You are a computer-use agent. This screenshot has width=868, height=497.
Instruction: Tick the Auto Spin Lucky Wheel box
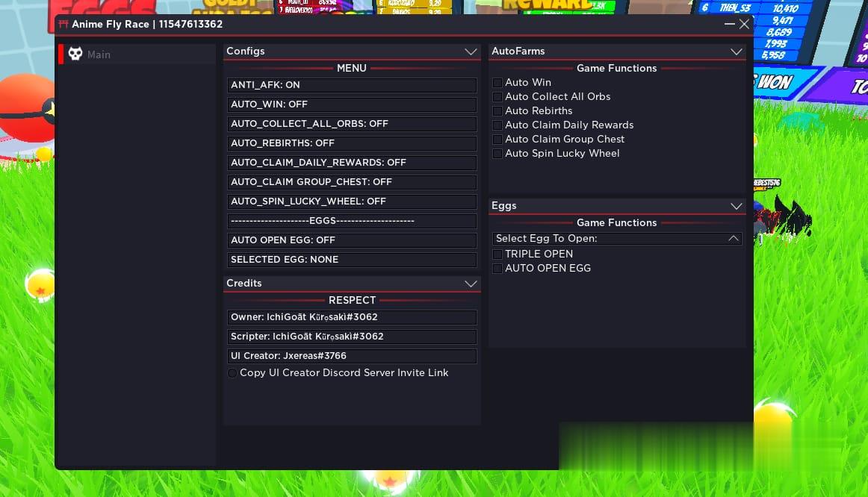tap(497, 154)
